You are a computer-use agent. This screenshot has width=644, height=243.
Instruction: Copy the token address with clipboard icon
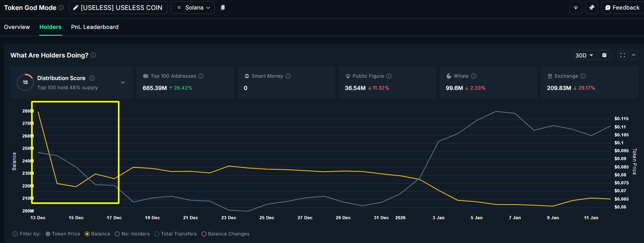click(223, 8)
